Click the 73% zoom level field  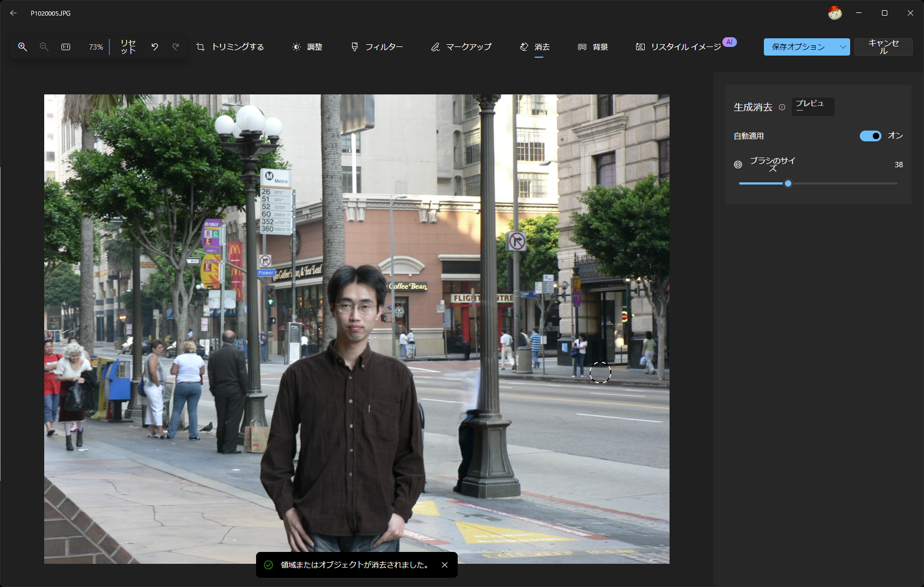tap(96, 47)
